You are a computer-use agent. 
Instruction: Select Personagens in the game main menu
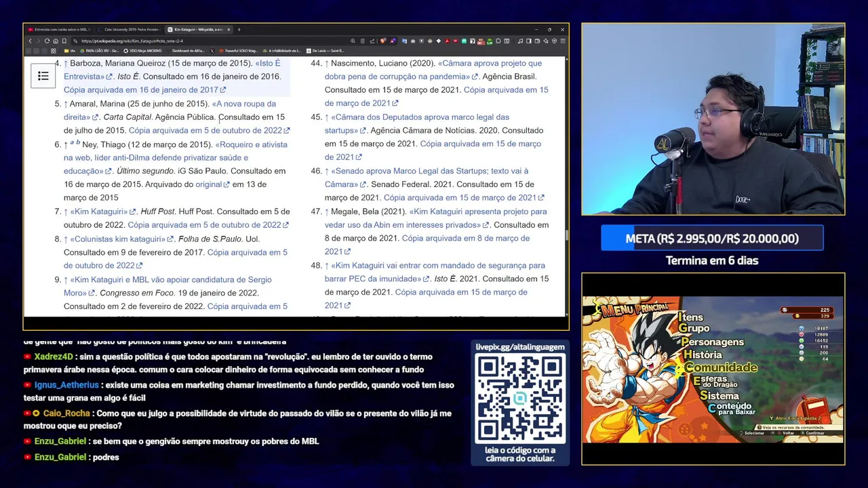pos(712,342)
